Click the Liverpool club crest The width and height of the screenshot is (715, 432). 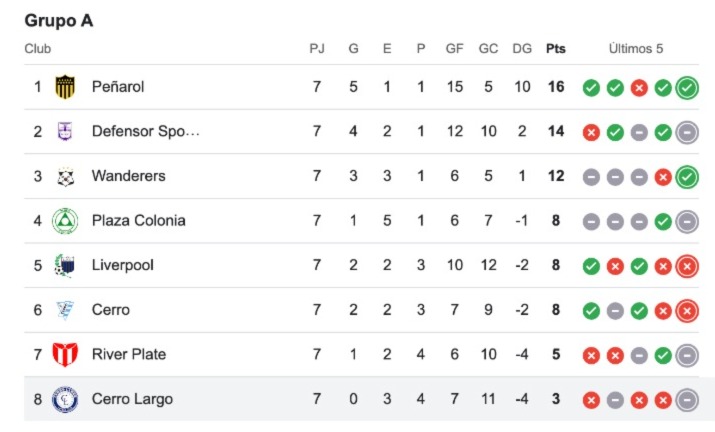65,265
